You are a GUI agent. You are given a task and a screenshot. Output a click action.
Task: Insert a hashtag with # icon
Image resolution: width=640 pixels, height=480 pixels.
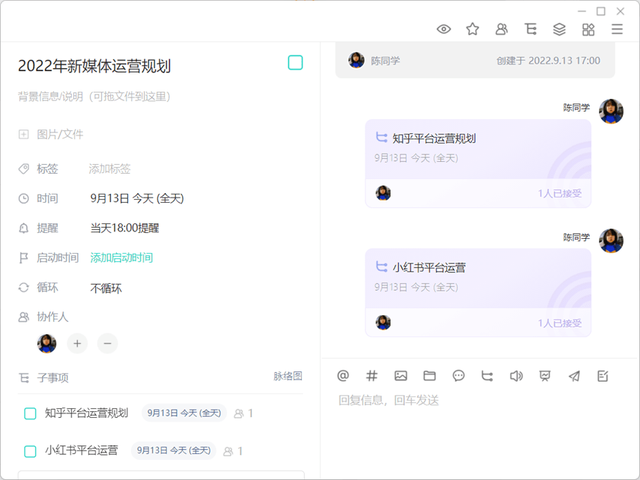coord(371,376)
